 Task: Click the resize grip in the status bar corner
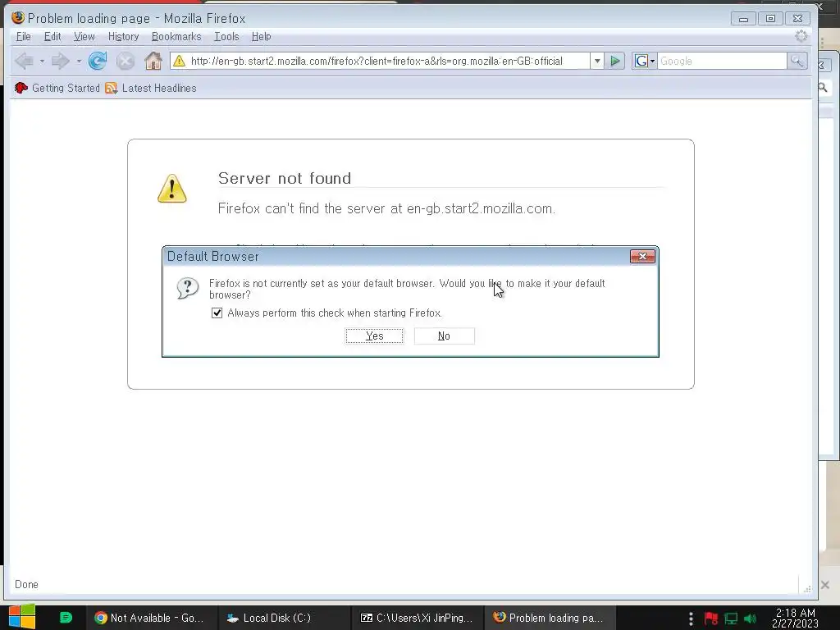tap(807, 589)
